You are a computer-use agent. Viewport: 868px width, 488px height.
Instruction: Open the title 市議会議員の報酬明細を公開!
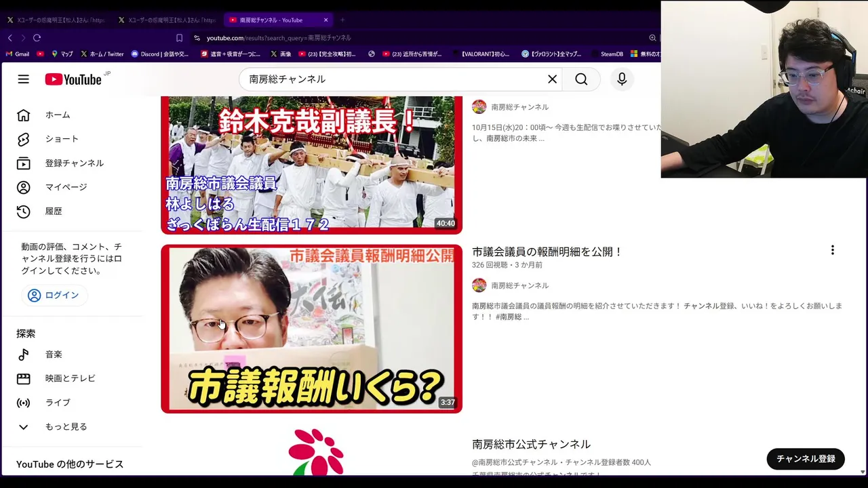click(x=547, y=252)
